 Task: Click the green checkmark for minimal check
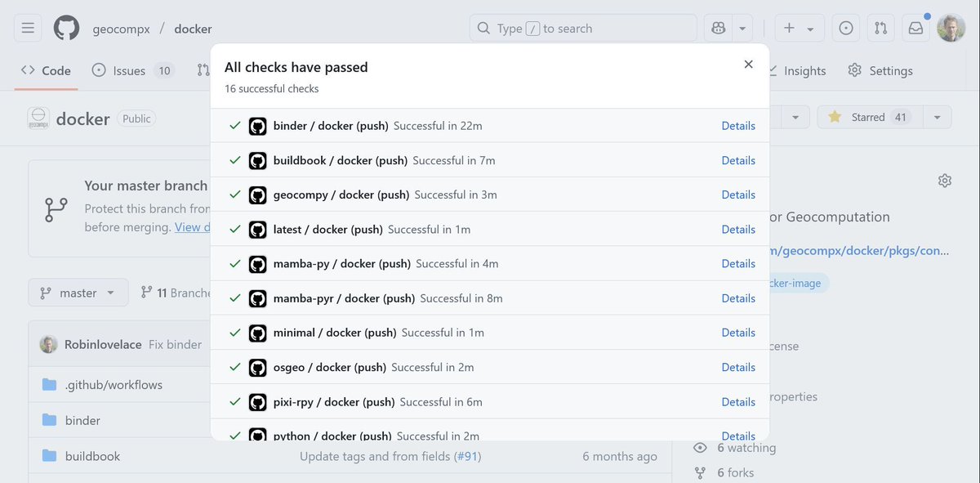click(234, 333)
